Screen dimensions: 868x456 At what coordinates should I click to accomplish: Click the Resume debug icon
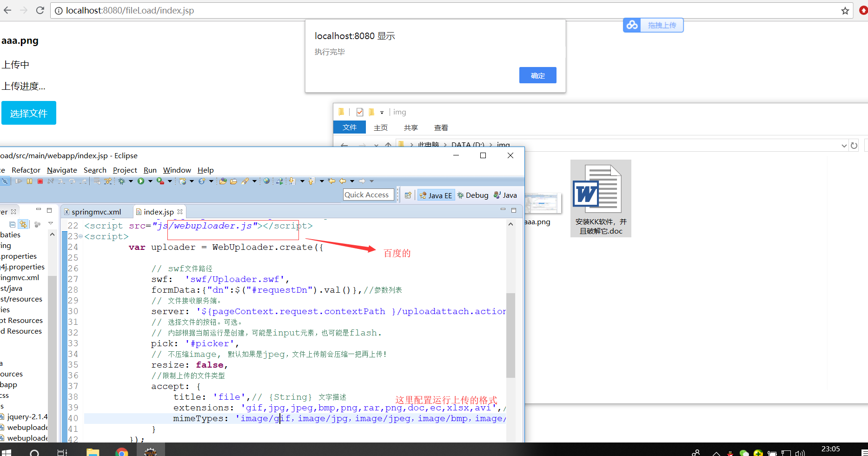point(19,181)
